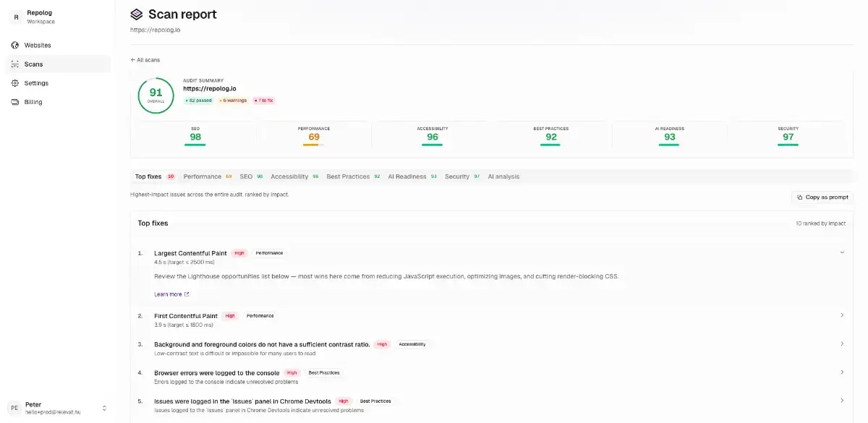
Task: Click the Copy as prompt button
Action: (x=822, y=197)
